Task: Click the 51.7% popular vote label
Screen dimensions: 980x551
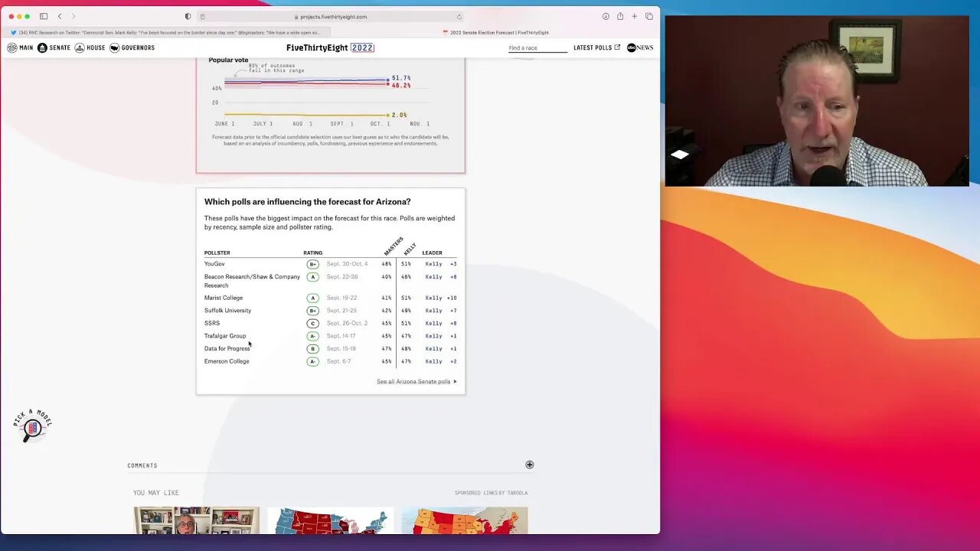Action: tap(401, 78)
